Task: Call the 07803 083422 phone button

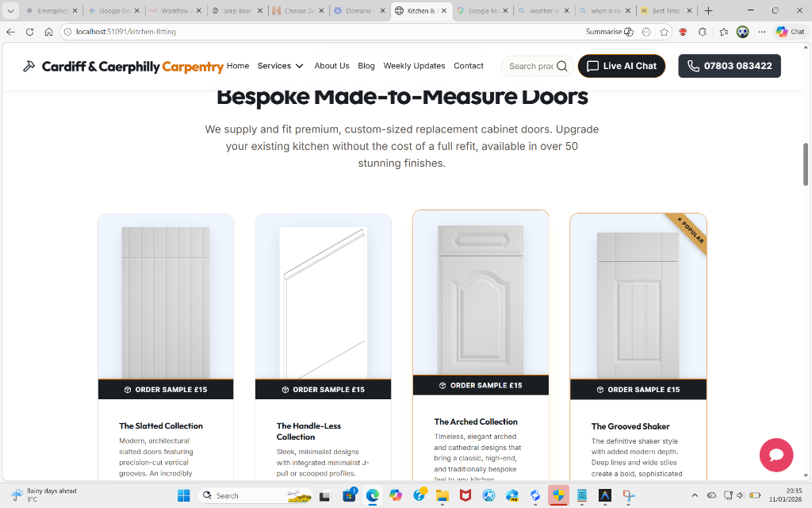Action: pos(730,66)
